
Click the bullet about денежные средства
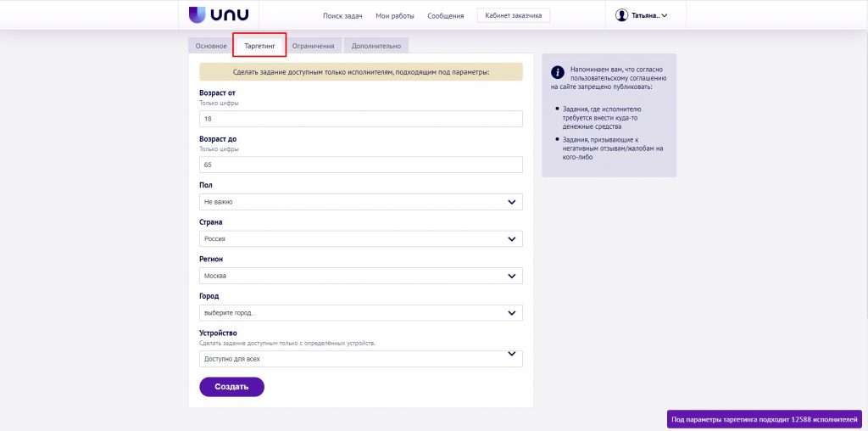pyautogui.click(x=601, y=118)
